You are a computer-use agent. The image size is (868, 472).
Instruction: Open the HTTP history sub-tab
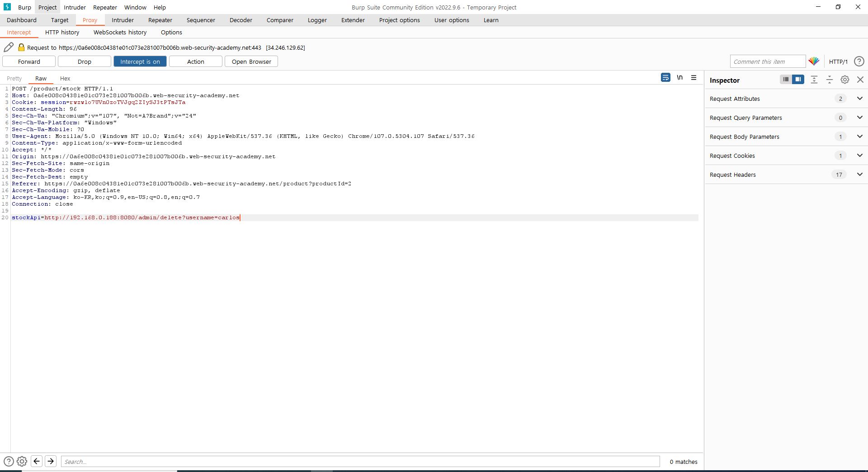(62, 32)
